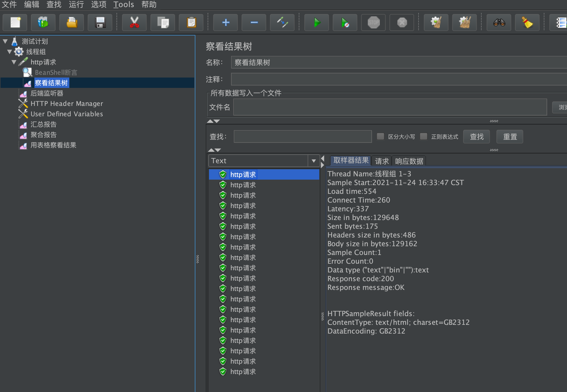Click the Copy icon in toolbar
This screenshot has height=392, width=567.
coord(163,22)
